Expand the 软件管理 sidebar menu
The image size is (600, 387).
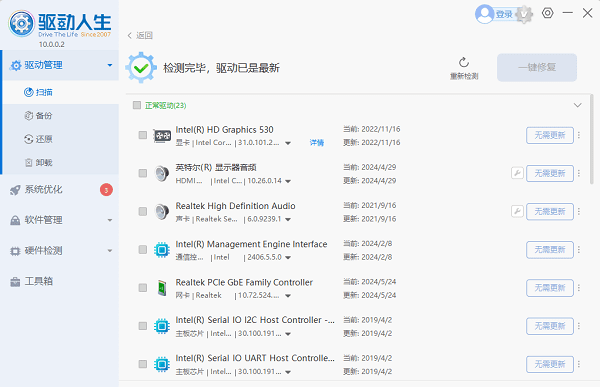pos(59,220)
